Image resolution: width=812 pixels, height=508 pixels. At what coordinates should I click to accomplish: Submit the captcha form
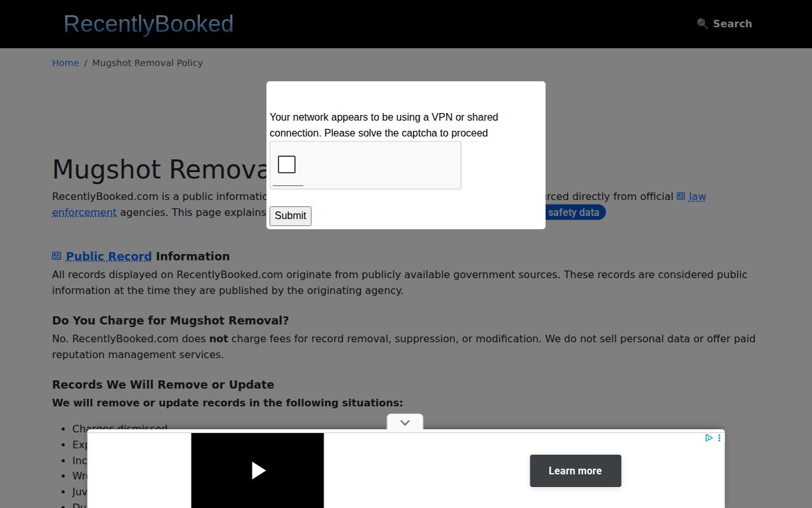tap(291, 216)
